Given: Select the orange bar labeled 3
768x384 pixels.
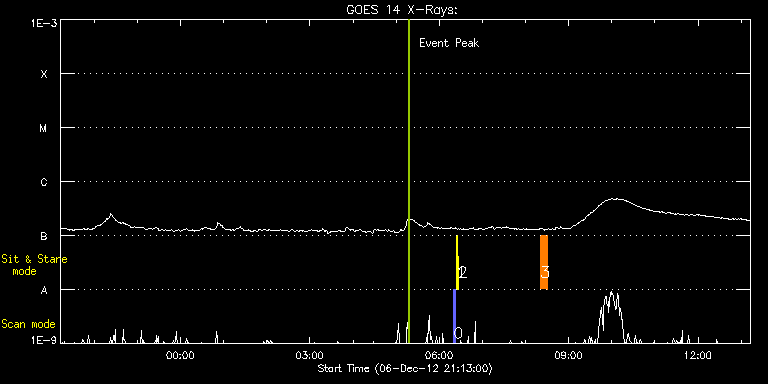Looking at the screenshot, I should (x=544, y=263).
